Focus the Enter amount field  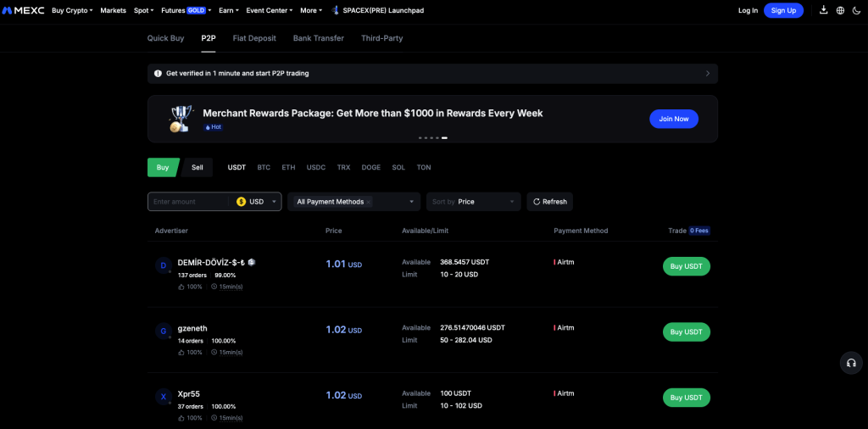(188, 202)
